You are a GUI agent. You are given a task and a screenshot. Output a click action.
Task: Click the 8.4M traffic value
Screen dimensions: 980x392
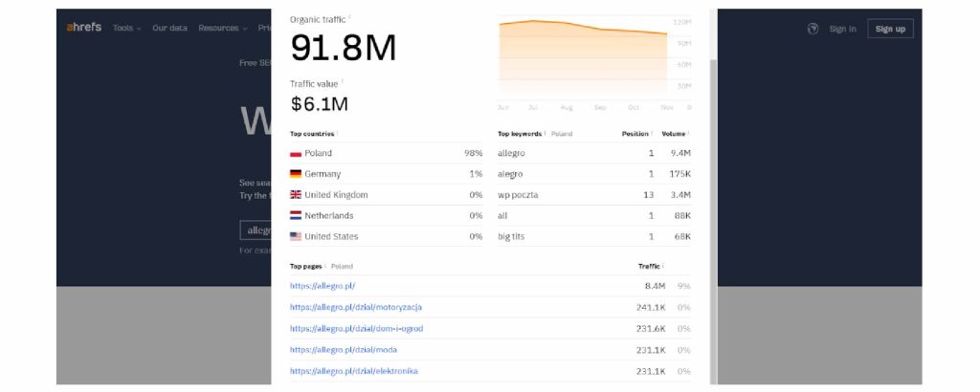pos(655,286)
